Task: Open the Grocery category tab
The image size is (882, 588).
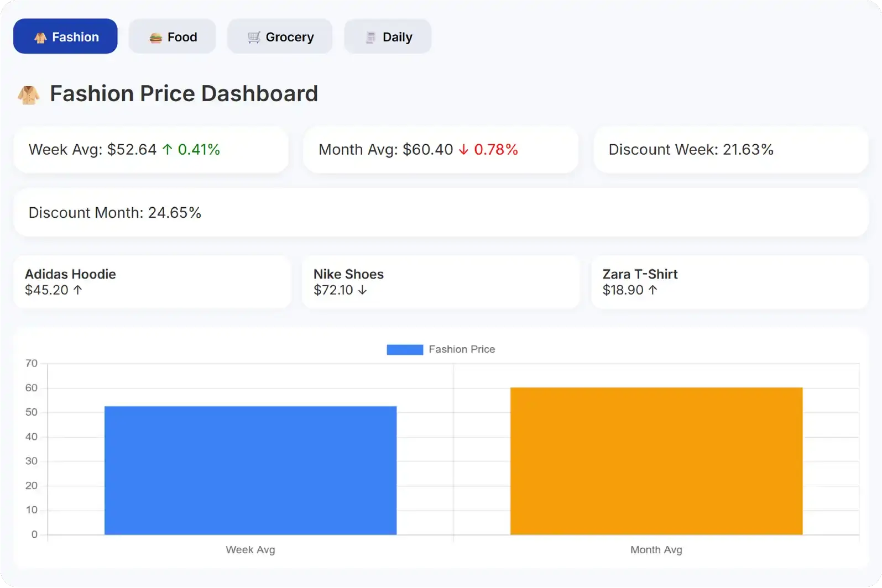Action: [x=280, y=36]
